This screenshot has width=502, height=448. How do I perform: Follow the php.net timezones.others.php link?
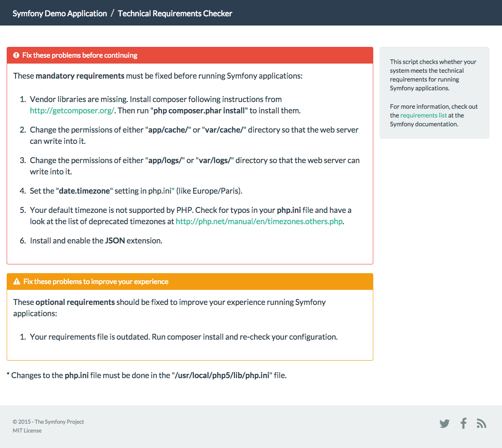(259, 221)
